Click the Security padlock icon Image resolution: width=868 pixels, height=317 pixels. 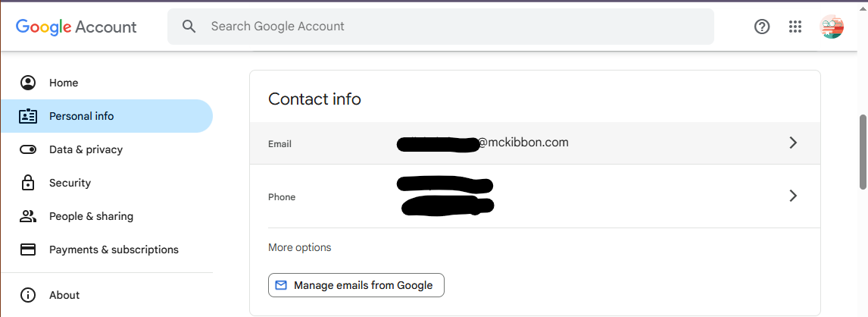(x=28, y=183)
